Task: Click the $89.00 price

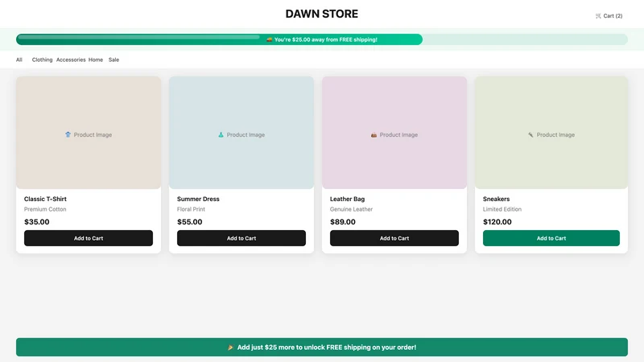Action: (x=343, y=222)
